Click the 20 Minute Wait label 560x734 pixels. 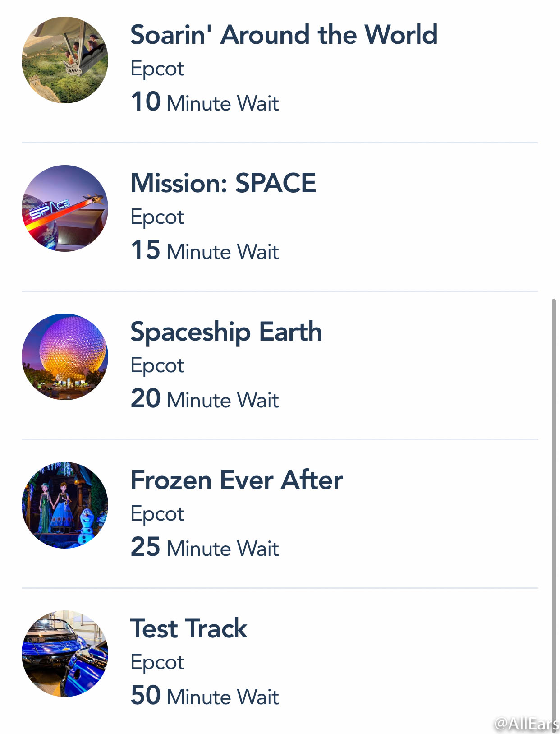point(205,399)
